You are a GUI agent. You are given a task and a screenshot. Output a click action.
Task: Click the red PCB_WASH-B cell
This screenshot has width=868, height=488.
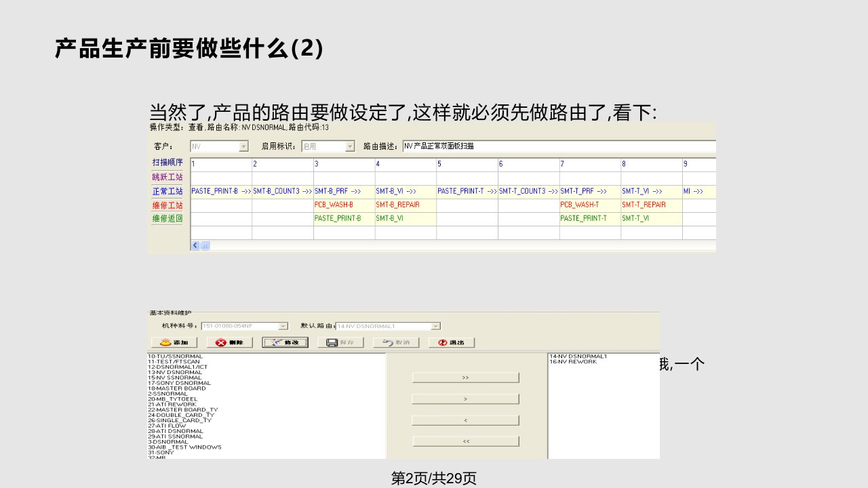[344, 205]
